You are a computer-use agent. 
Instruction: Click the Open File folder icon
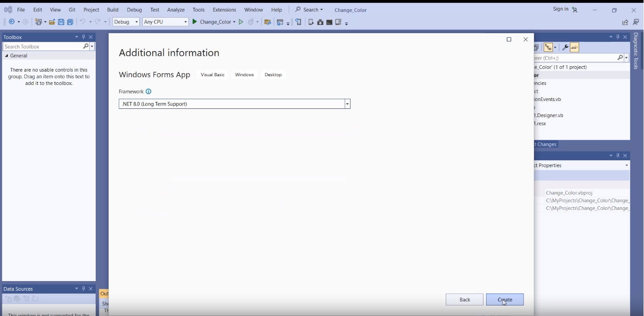coord(52,22)
